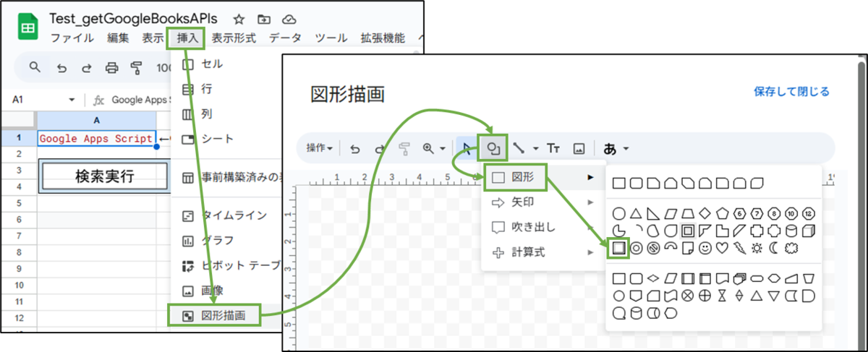
Task: Choose the frame shape
Action: tap(687, 231)
